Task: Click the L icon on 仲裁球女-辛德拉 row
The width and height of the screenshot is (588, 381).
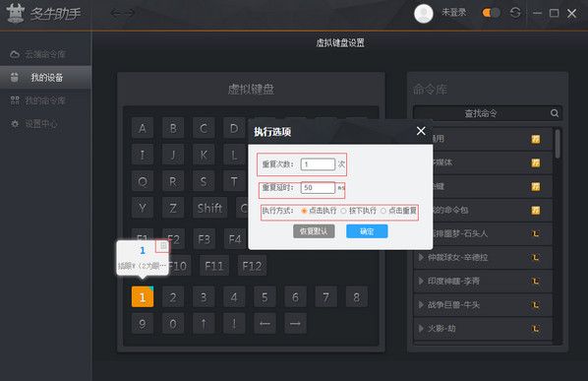Action: point(536,258)
